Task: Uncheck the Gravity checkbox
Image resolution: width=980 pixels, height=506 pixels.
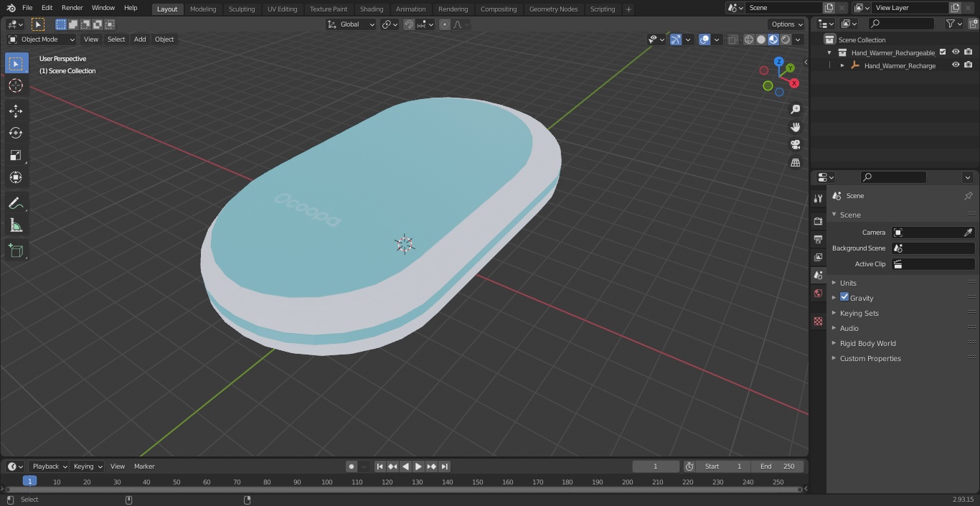Action: 844,297
